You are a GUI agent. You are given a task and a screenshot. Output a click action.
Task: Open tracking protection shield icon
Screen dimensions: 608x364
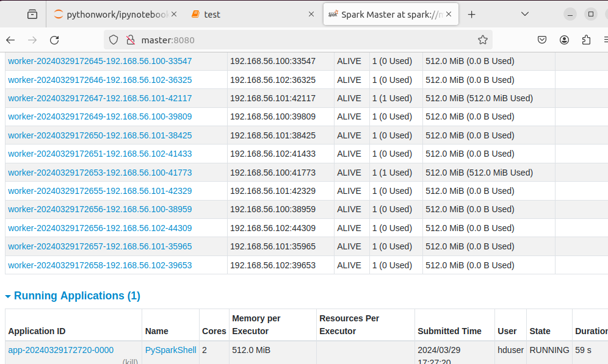pyautogui.click(x=113, y=40)
